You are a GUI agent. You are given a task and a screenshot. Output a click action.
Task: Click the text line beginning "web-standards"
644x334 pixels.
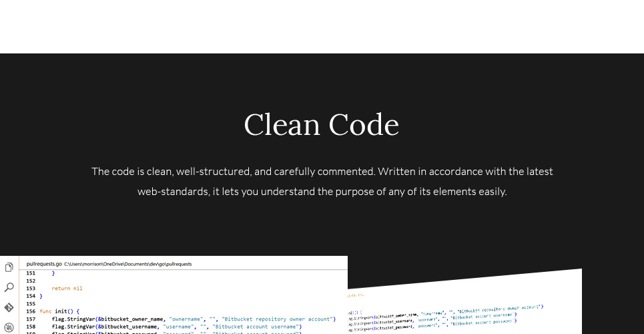[x=322, y=192]
